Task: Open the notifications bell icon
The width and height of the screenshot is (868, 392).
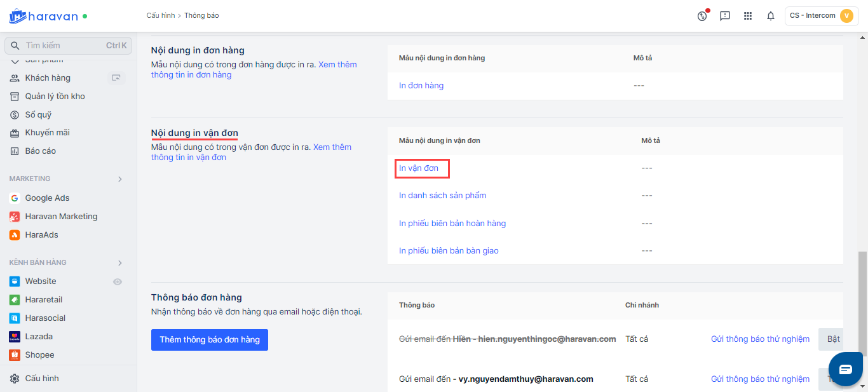Action: coord(770,16)
